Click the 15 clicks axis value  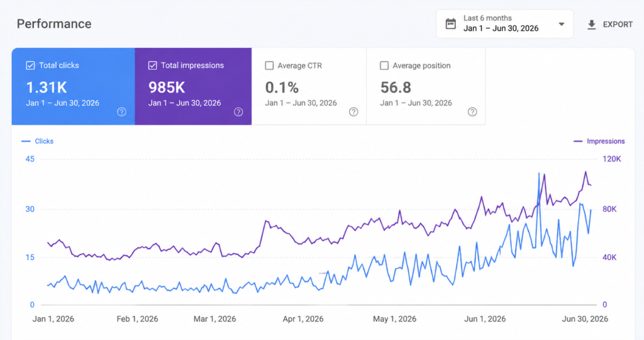[30, 258]
